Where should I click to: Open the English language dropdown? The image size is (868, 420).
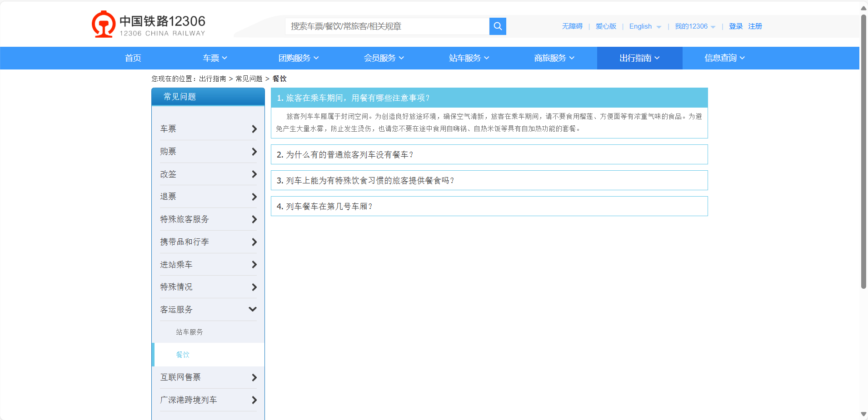[x=644, y=26]
